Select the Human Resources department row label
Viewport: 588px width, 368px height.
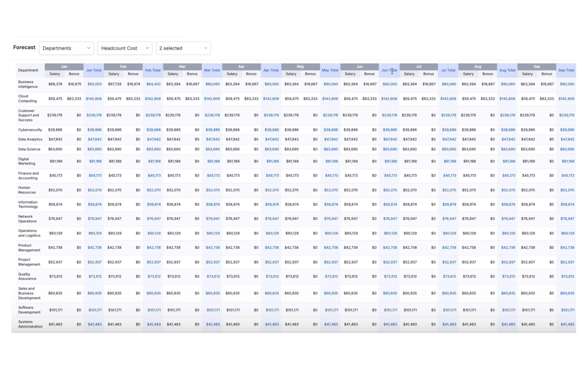(27, 190)
